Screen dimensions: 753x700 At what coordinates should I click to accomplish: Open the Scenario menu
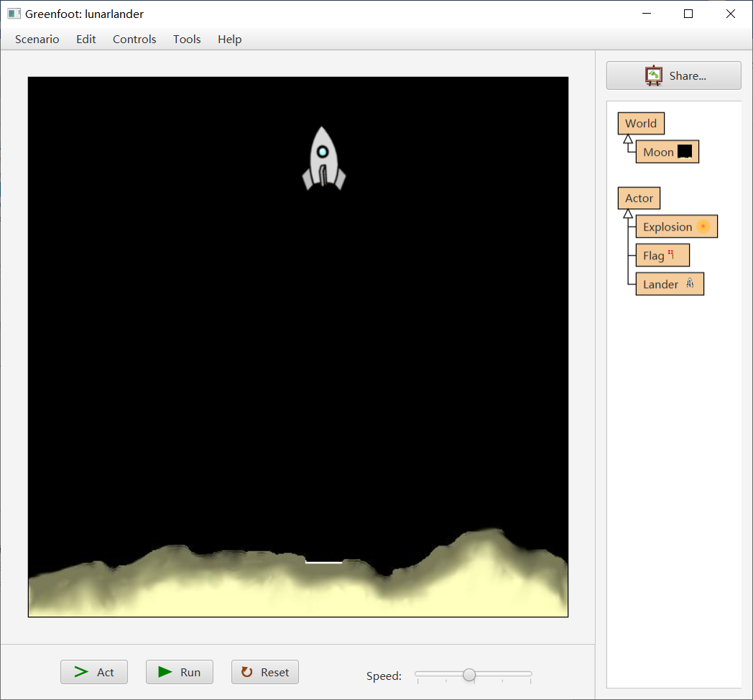[x=37, y=40]
